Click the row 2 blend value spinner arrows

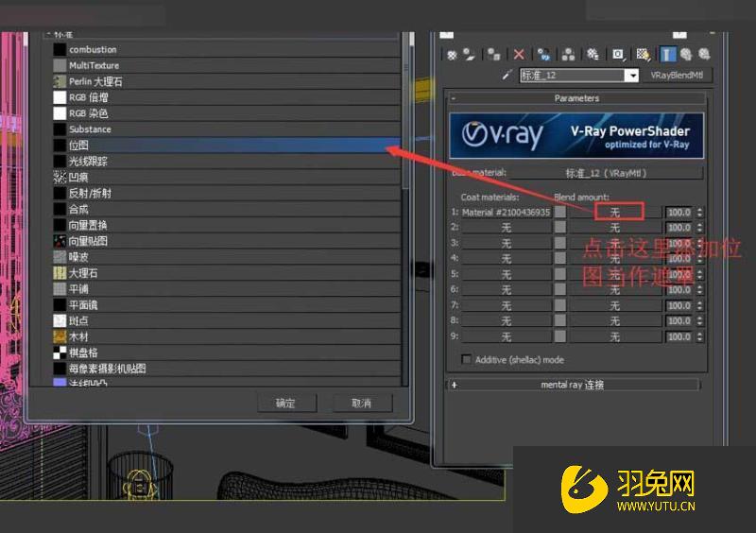699,228
